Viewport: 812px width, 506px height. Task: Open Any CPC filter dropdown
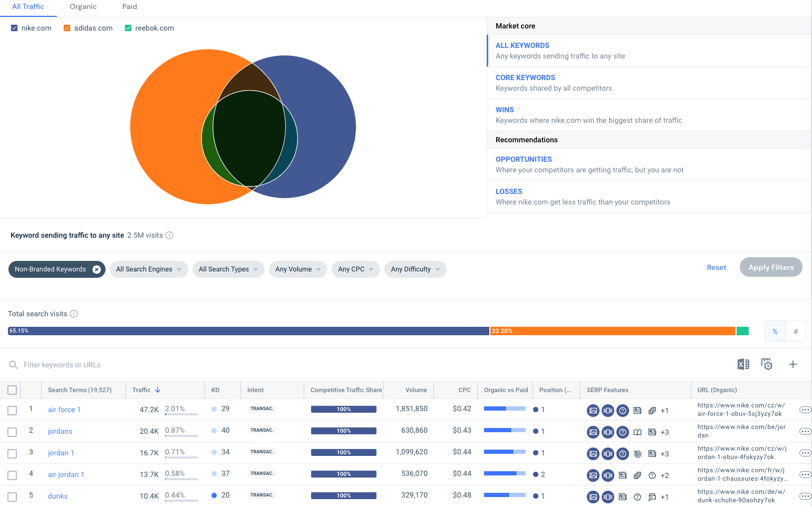(356, 269)
